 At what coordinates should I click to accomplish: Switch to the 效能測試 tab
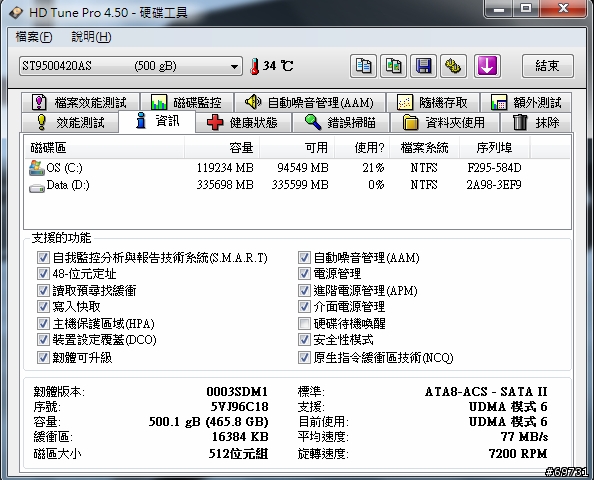70,122
